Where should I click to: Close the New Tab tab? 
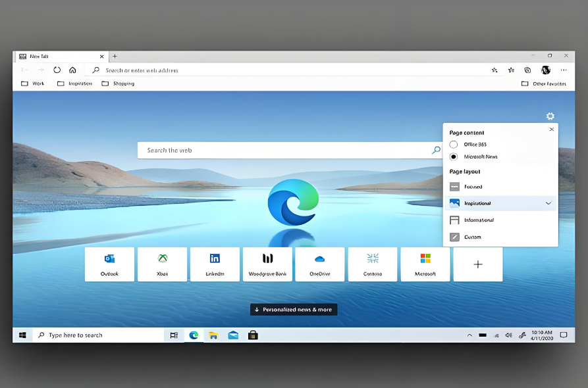tap(101, 57)
